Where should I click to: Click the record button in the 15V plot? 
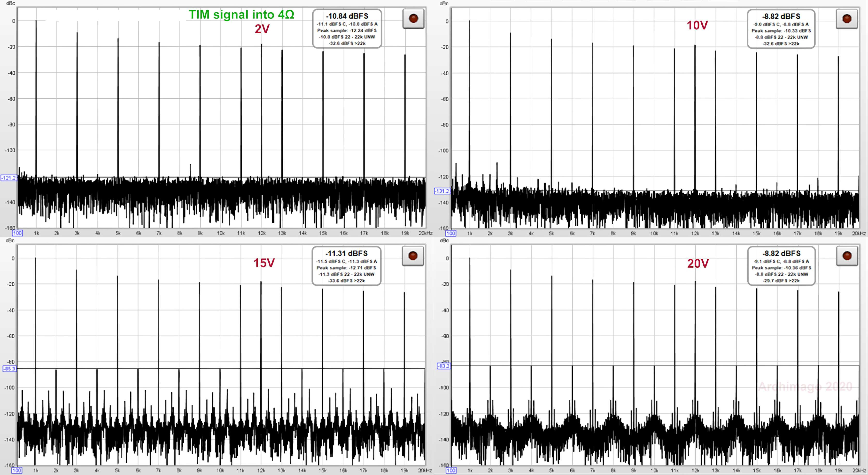[413, 256]
